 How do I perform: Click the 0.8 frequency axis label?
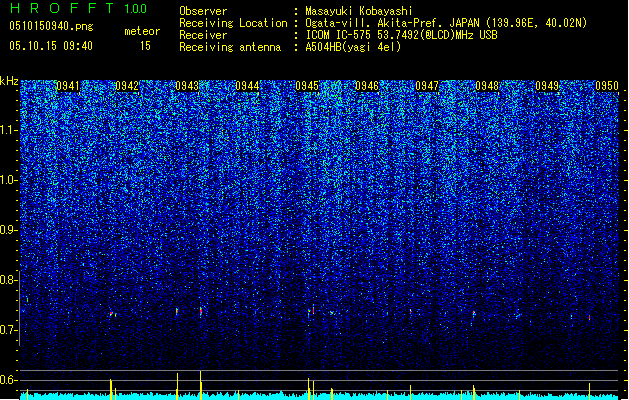tap(9, 280)
